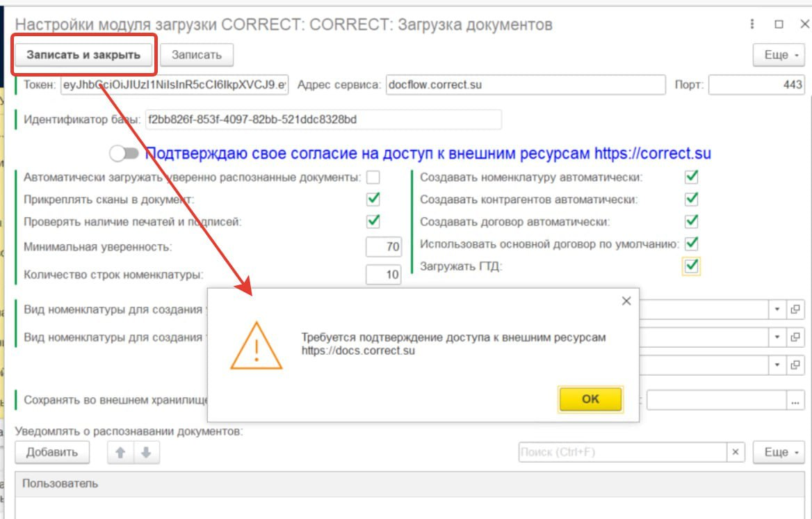
Task: Move user up with the arrow icon
Action: (x=120, y=452)
